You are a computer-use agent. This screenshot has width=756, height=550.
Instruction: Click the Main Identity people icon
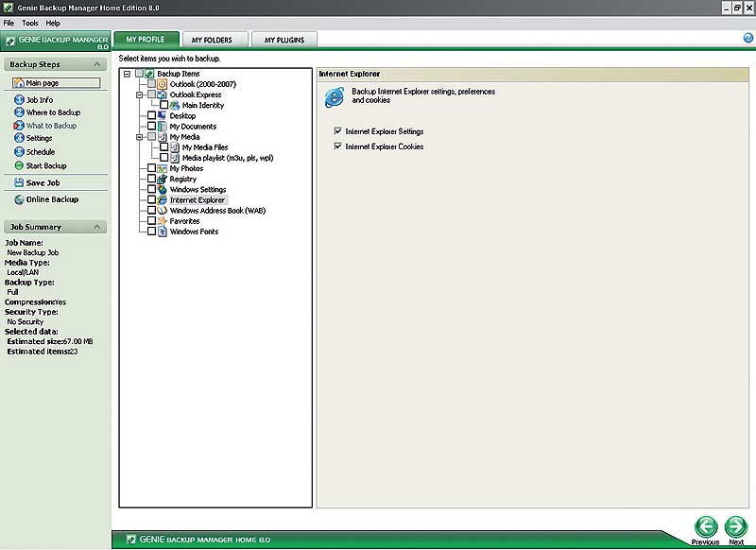(x=175, y=105)
